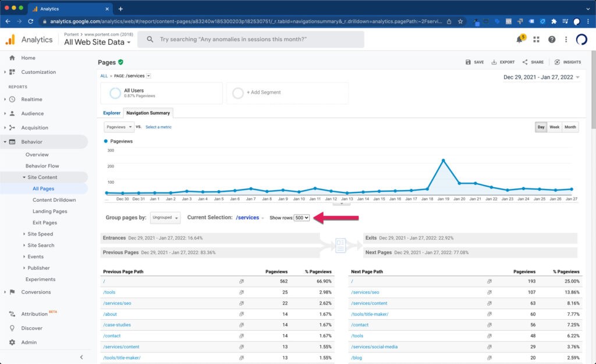
Task: Click the notifications bell icon
Action: [x=520, y=40]
